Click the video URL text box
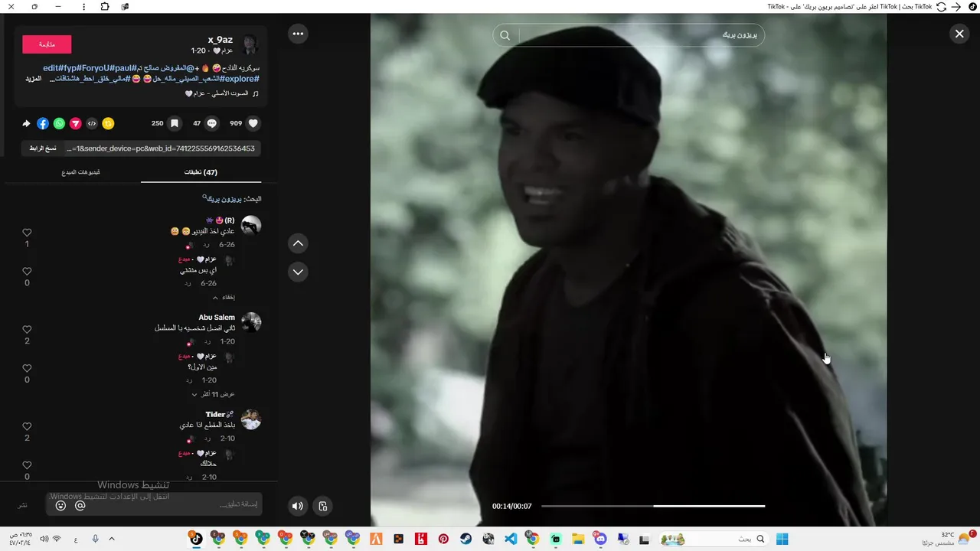The width and height of the screenshot is (980, 551). (x=162, y=148)
